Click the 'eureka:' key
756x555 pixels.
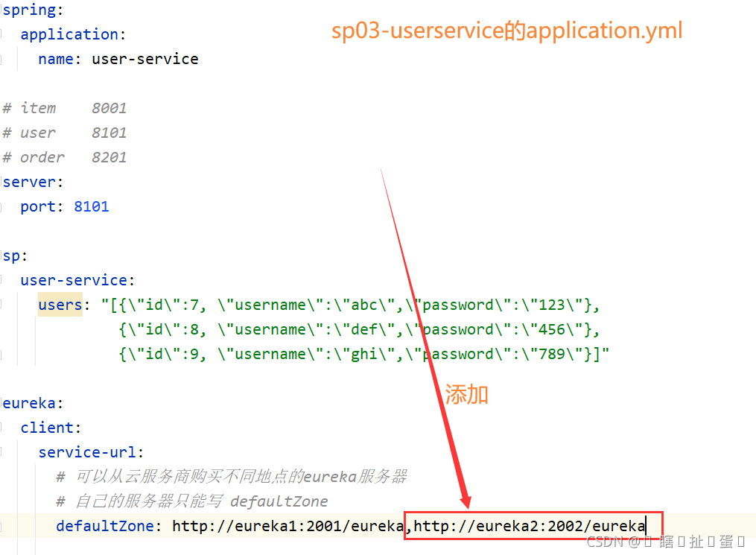[33, 403]
